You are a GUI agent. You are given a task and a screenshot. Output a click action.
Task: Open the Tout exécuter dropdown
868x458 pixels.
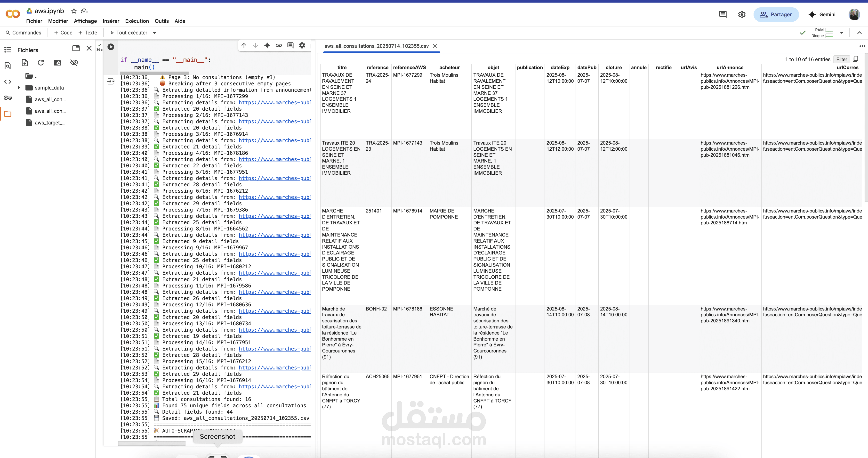[155, 33]
